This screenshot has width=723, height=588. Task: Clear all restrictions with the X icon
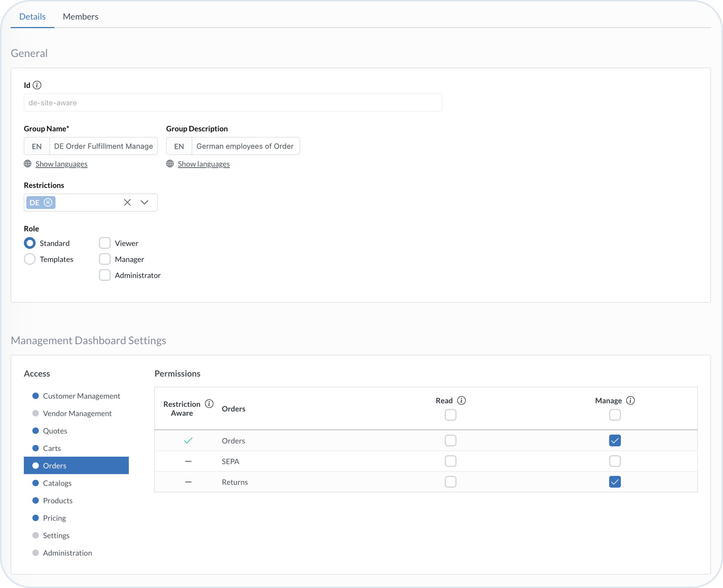[x=127, y=202]
